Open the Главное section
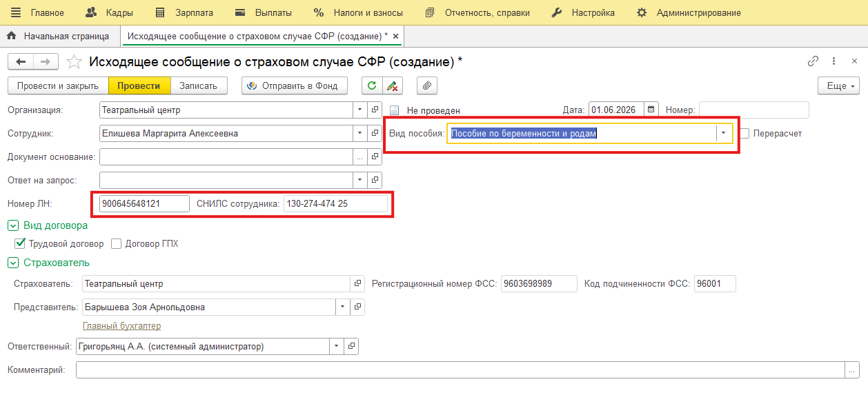 (47, 12)
